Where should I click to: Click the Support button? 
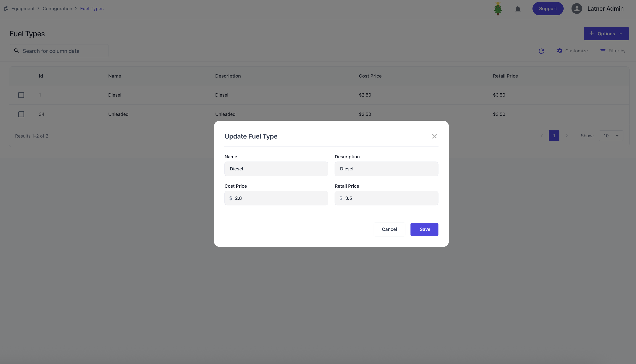coord(548,8)
